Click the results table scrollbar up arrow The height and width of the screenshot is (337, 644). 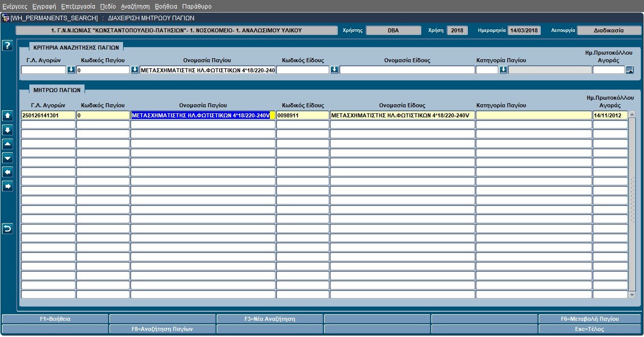click(632, 115)
